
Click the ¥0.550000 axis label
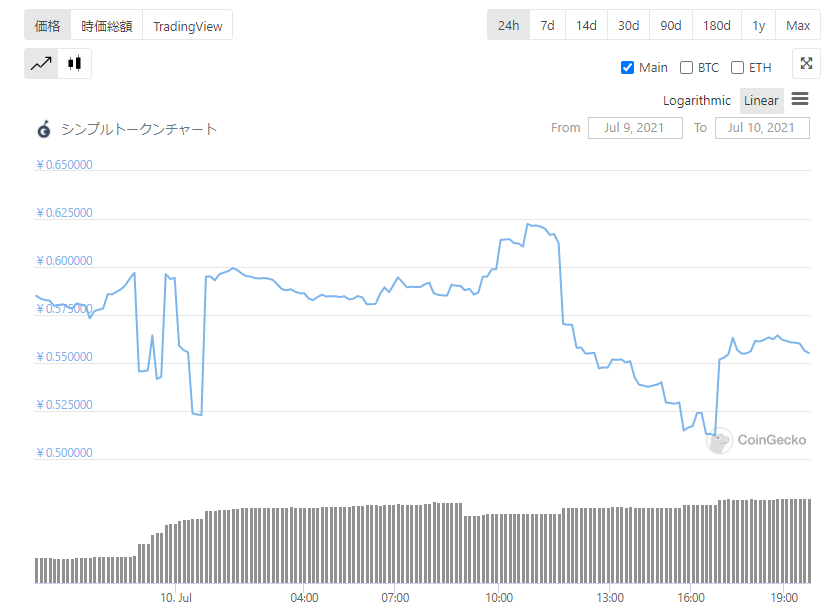point(65,357)
